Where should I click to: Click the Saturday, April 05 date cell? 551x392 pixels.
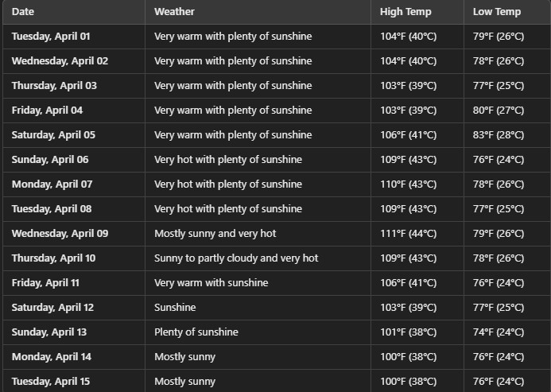53,135
